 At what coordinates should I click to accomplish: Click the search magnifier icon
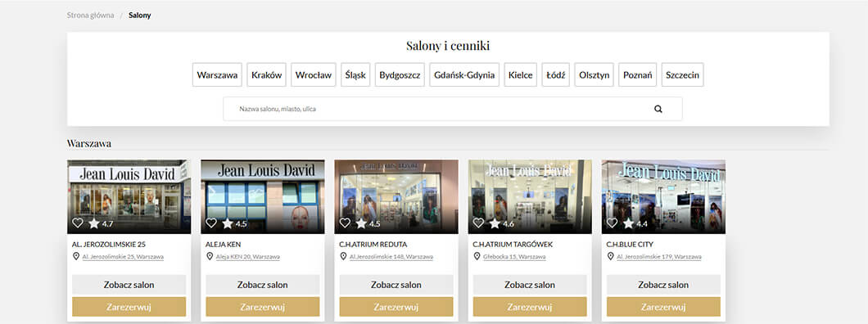(658, 109)
